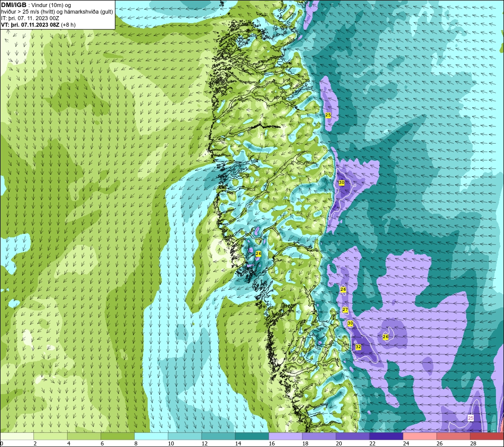Click the legend scale value 18
504x447 pixels.
pyautogui.click(x=305, y=443)
